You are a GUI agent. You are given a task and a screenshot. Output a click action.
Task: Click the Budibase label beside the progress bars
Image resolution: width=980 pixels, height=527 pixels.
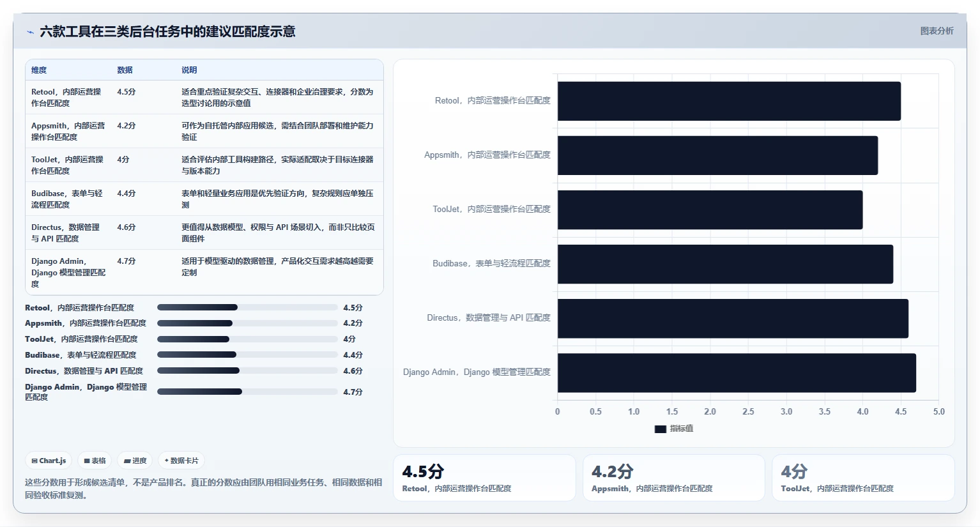click(80, 355)
